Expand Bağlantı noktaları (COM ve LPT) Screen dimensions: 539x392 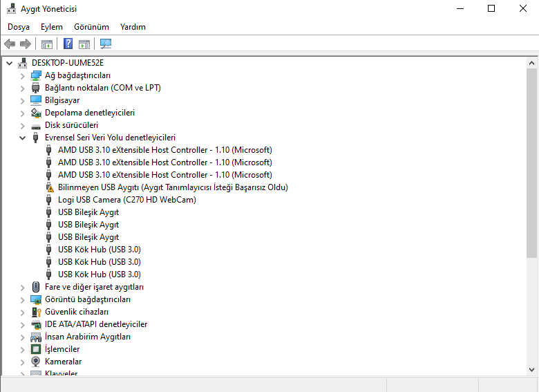point(22,88)
